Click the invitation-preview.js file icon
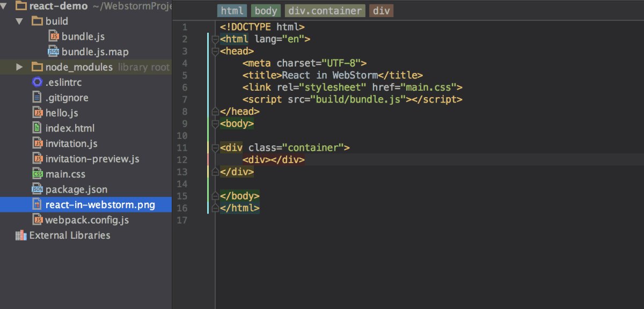The width and height of the screenshot is (644, 309). pos(37,159)
